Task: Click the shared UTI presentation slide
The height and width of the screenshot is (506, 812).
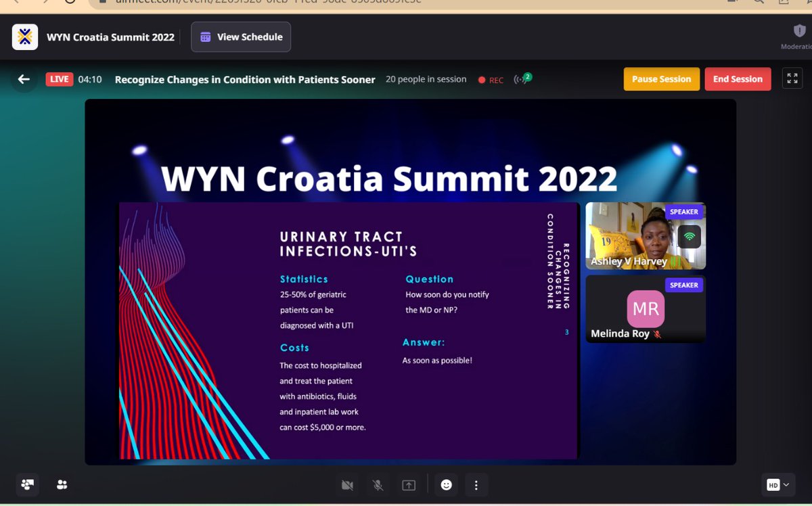Action: (x=349, y=331)
